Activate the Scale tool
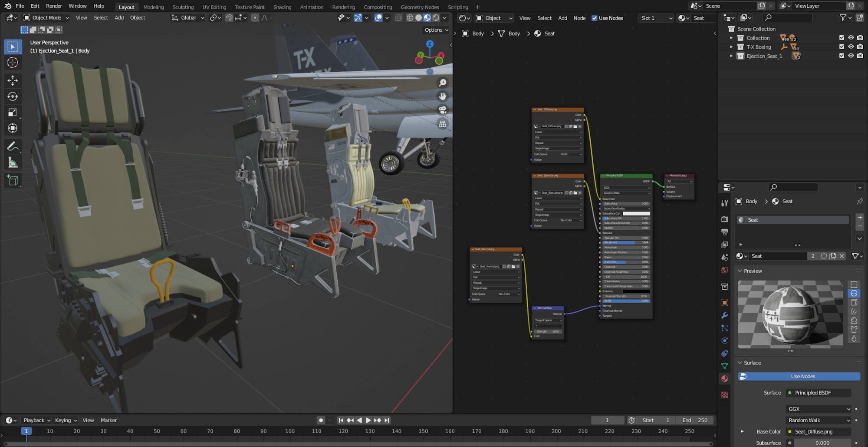The width and height of the screenshot is (868, 447). [13, 113]
